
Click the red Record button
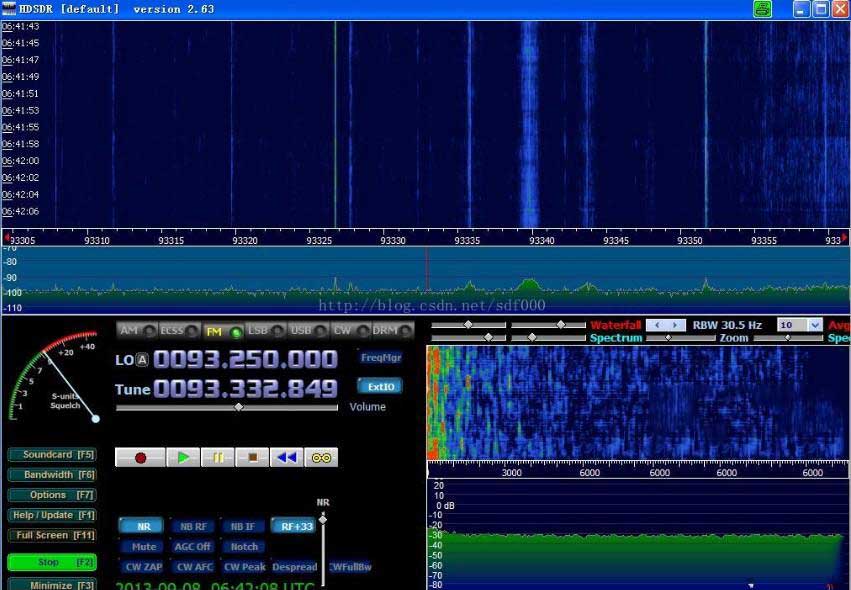(x=140, y=458)
